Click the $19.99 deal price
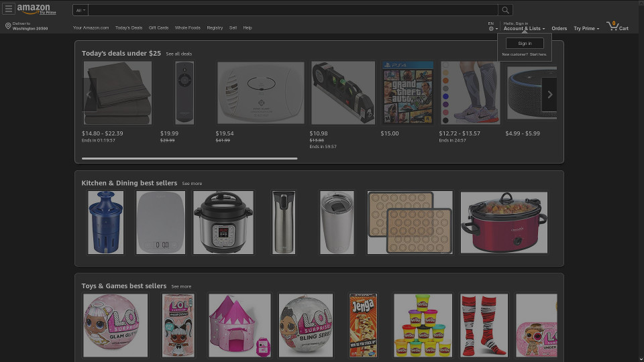The width and height of the screenshot is (644, 362). click(x=169, y=133)
